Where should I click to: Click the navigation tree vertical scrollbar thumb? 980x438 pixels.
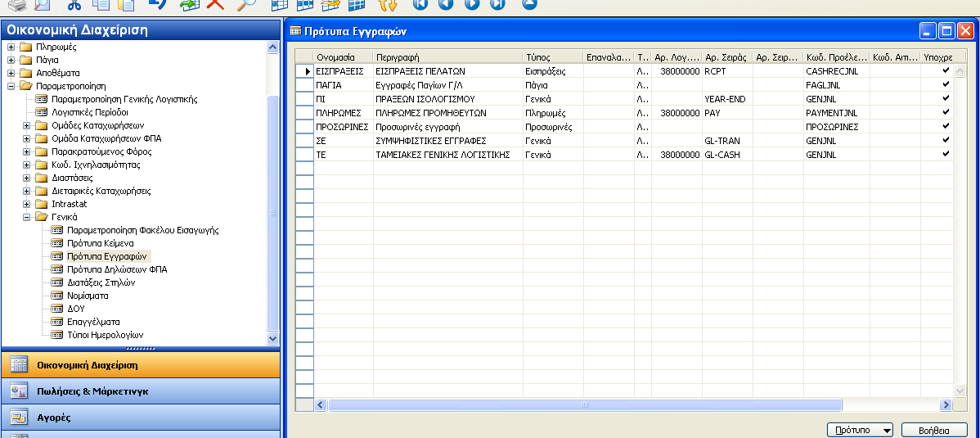[x=273, y=213]
